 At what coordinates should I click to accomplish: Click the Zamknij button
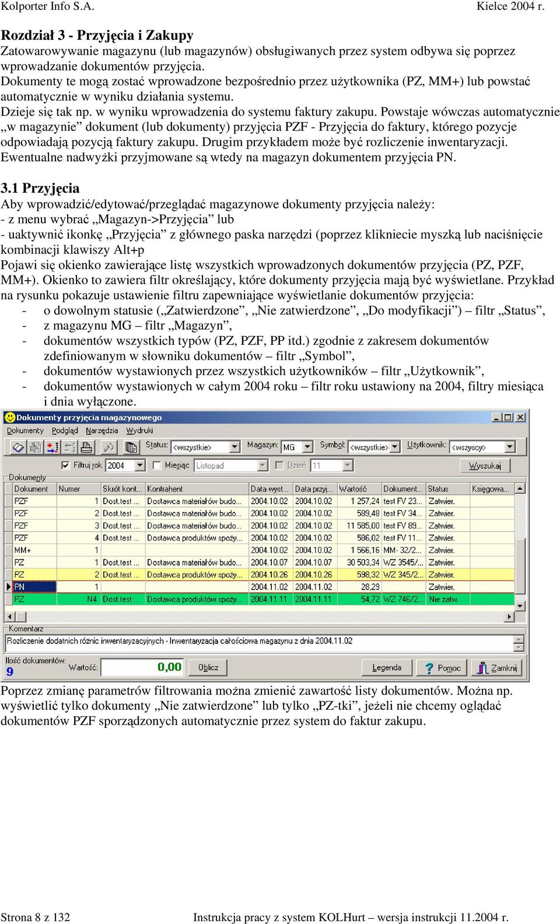[498, 668]
